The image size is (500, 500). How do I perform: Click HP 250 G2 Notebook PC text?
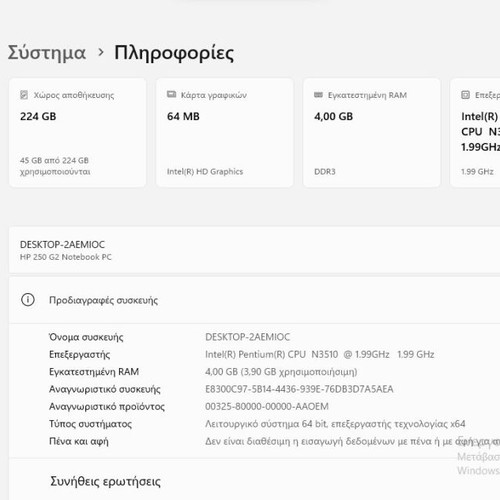tap(66, 257)
